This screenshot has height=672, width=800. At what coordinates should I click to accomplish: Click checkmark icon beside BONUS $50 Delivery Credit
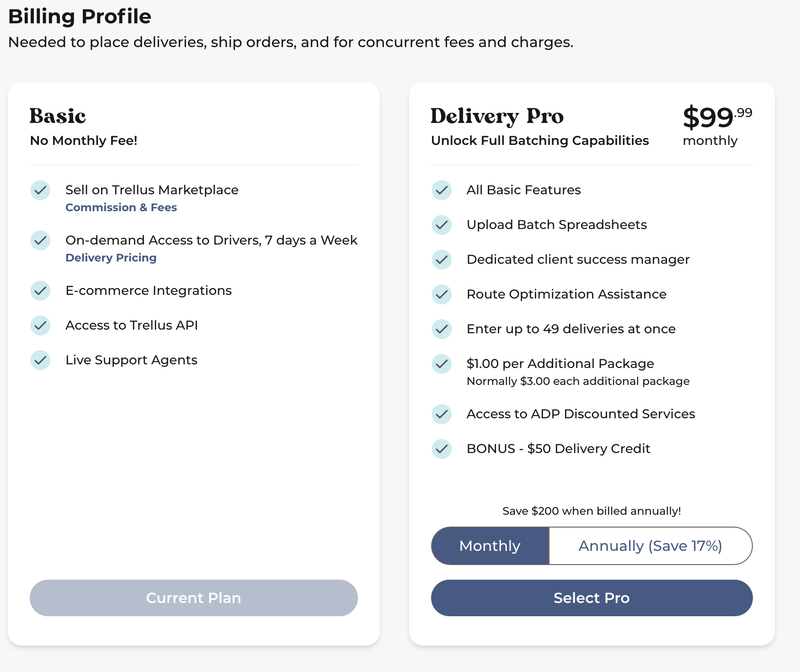click(x=442, y=449)
